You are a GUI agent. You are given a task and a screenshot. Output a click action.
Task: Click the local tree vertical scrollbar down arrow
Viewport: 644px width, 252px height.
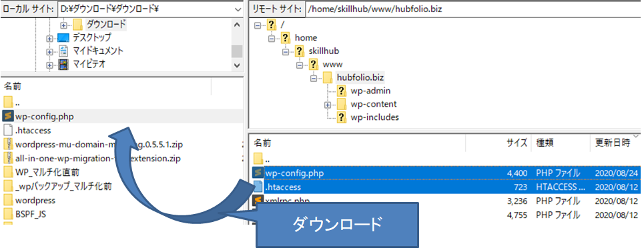pos(237,65)
